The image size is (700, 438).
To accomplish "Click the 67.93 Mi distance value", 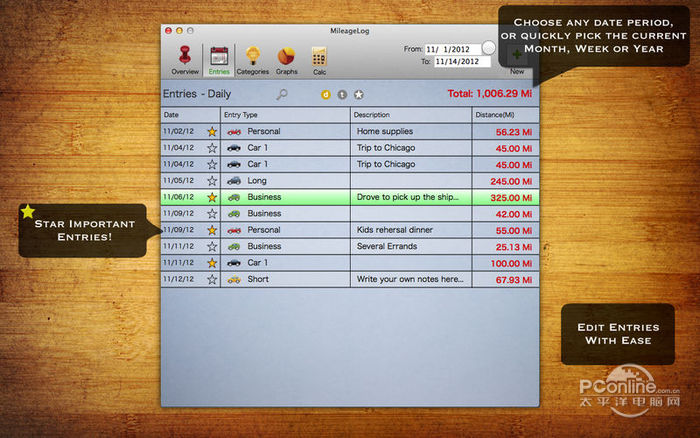I will tap(514, 280).
